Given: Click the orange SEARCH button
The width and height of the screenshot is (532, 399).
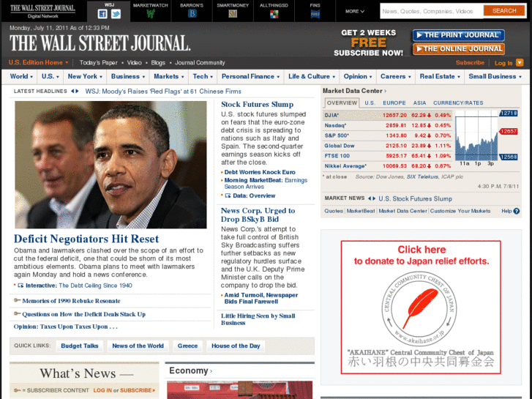Looking at the screenshot, I should [504, 11].
